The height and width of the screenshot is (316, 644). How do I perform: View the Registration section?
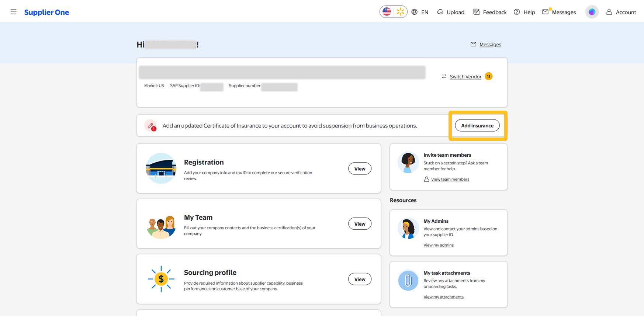point(360,169)
